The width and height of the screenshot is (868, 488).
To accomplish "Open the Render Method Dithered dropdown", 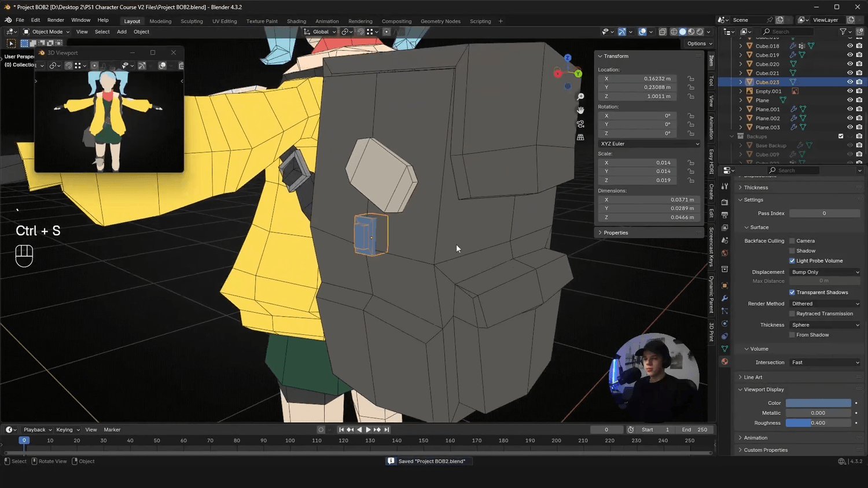I will coord(825,304).
